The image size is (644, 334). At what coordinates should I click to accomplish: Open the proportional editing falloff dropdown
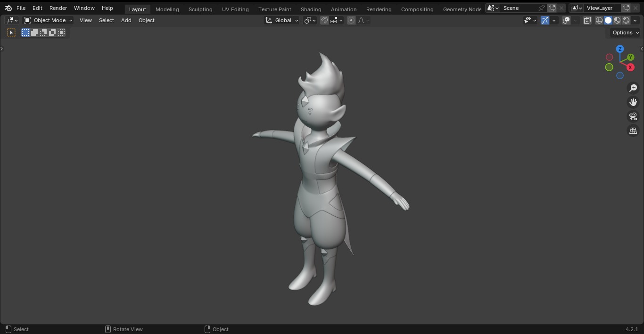363,20
